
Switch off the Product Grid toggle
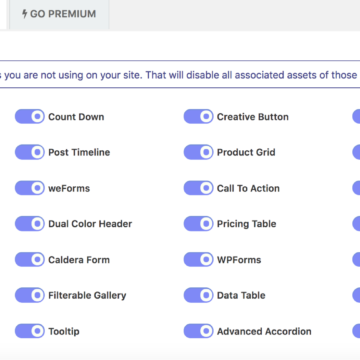click(198, 152)
